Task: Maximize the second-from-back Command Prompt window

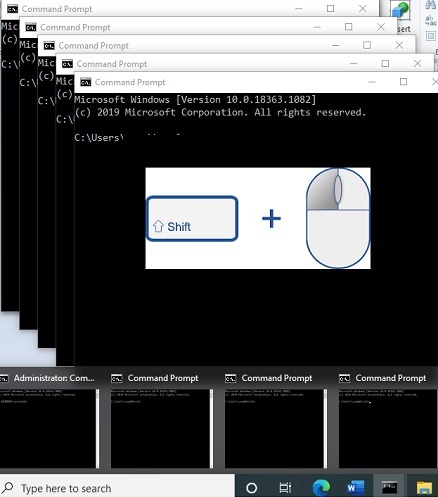Action: pyautogui.click(x=349, y=27)
